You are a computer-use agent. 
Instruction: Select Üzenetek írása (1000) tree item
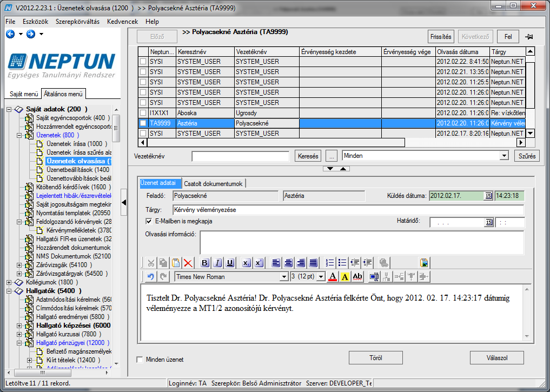[x=77, y=144]
